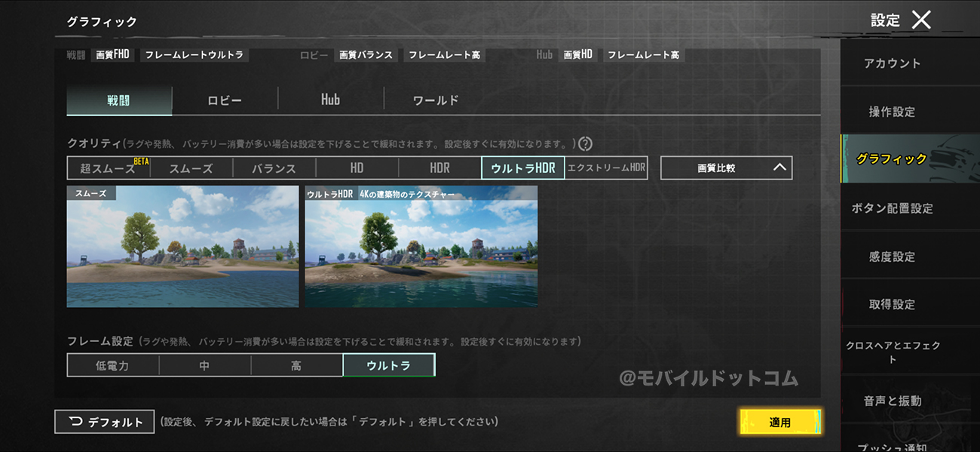Click the ウルトラHDR preview thumbnail
Image resolution: width=980 pixels, height=452 pixels.
coord(421,246)
